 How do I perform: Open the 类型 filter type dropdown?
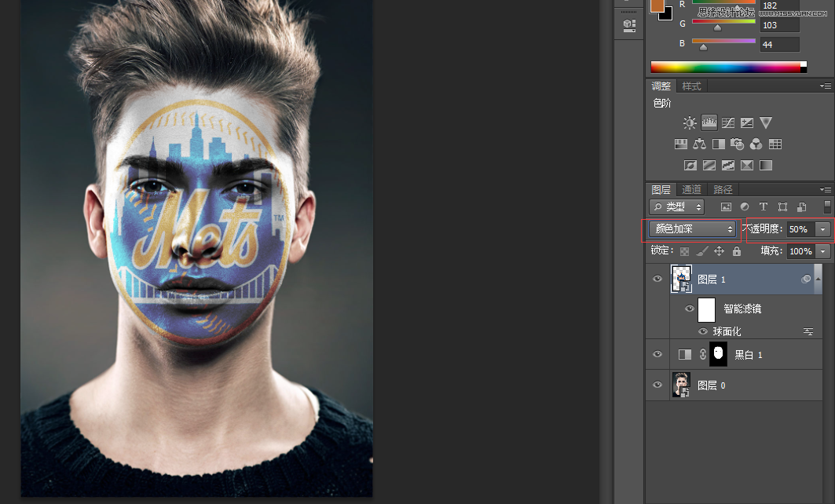tap(677, 206)
